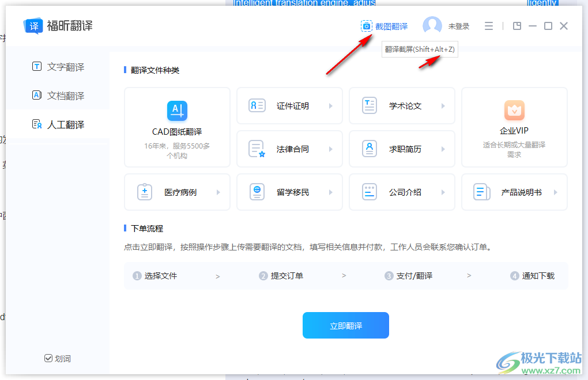588x380 pixels.
Task: Click the user avatar icon
Action: click(432, 26)
